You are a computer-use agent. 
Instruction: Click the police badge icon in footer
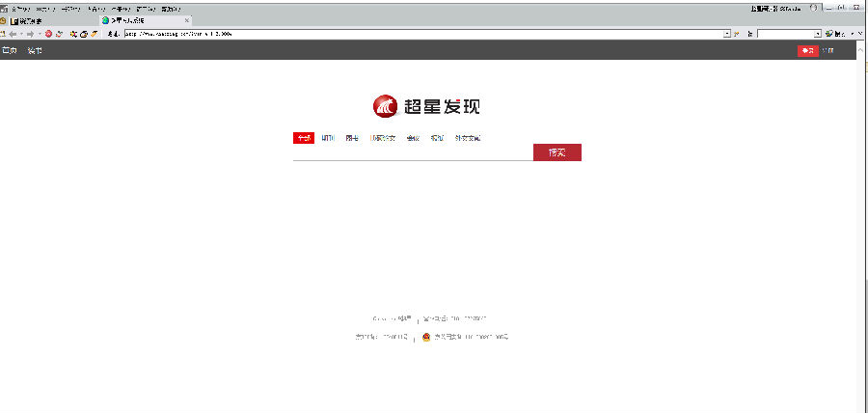point(426,337)
